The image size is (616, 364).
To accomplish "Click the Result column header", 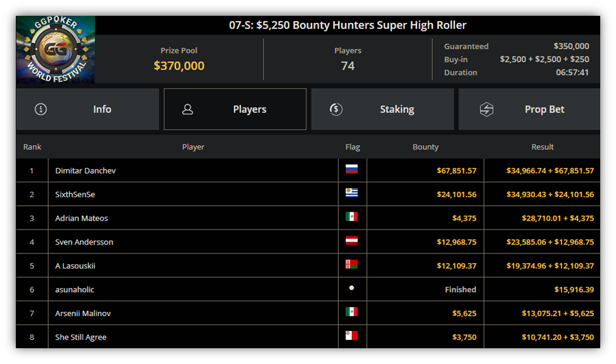I will (543, 147).
